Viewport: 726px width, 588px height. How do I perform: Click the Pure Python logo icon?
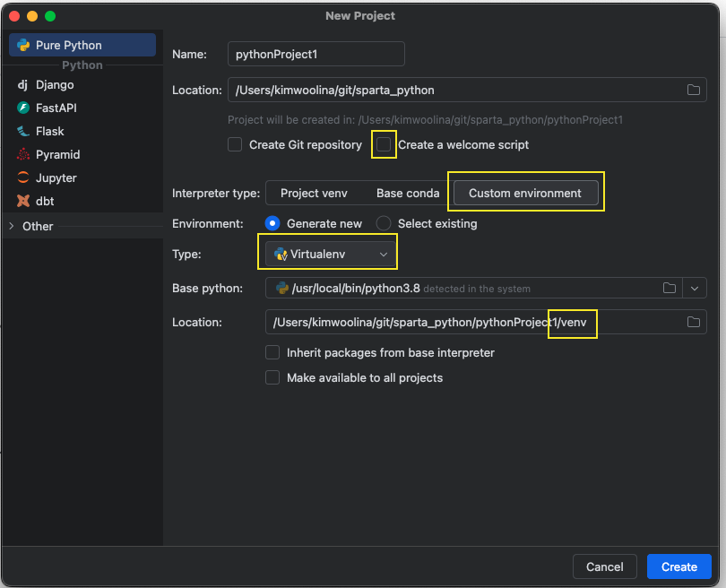coord(23,45)
